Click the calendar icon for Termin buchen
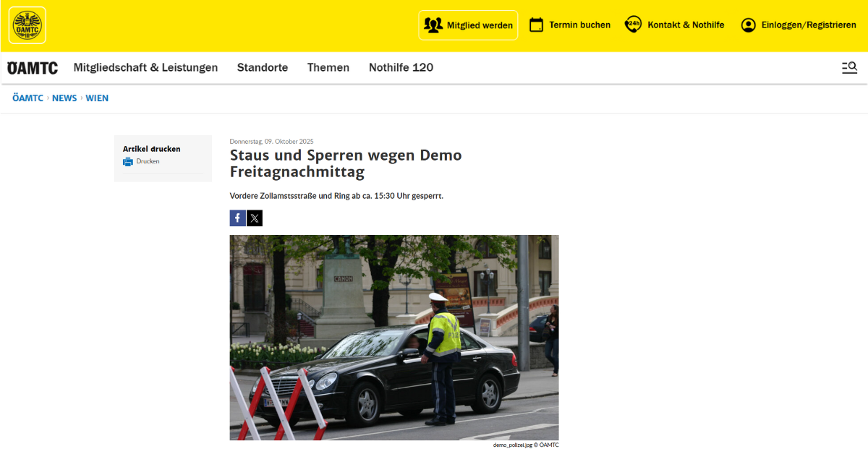 coord(536,25)
